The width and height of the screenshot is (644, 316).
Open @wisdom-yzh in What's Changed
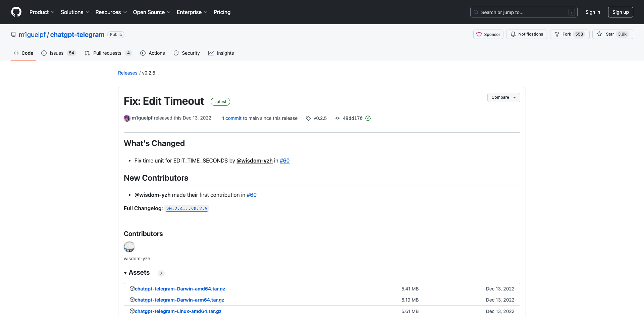click(255, 161)
